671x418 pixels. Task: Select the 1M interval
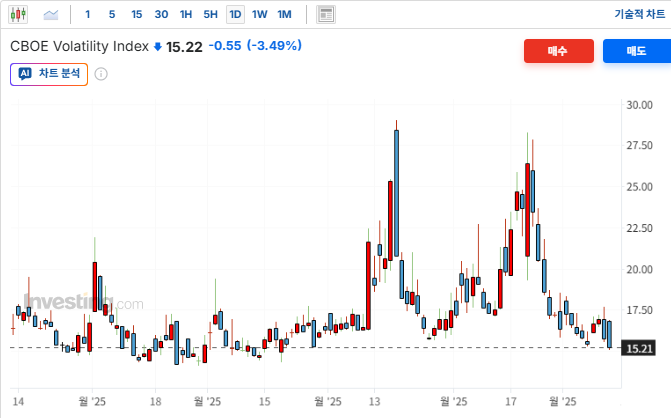[x=284, y=15]
